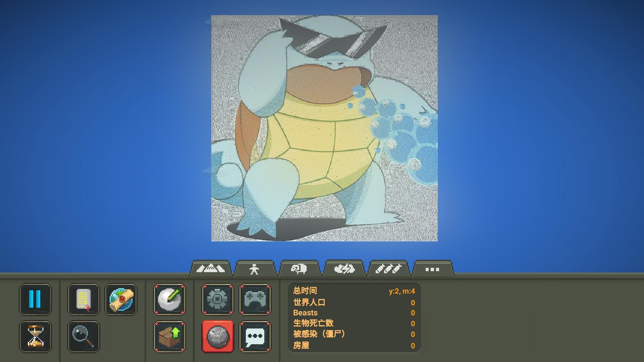Click the 生物死亡数 statistic row
Viewport: 644px width, 362px height.
pos(354,323)
